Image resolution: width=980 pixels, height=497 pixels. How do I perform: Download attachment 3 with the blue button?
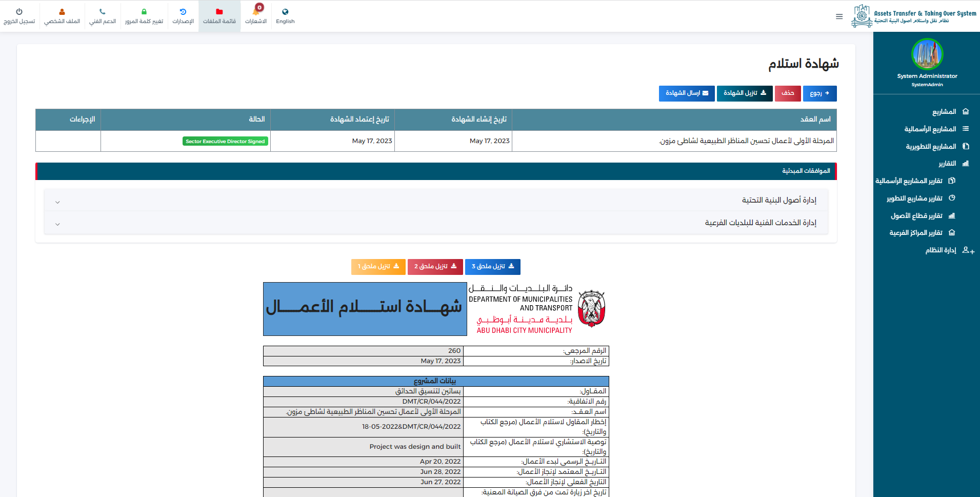[x=493, y=267]
